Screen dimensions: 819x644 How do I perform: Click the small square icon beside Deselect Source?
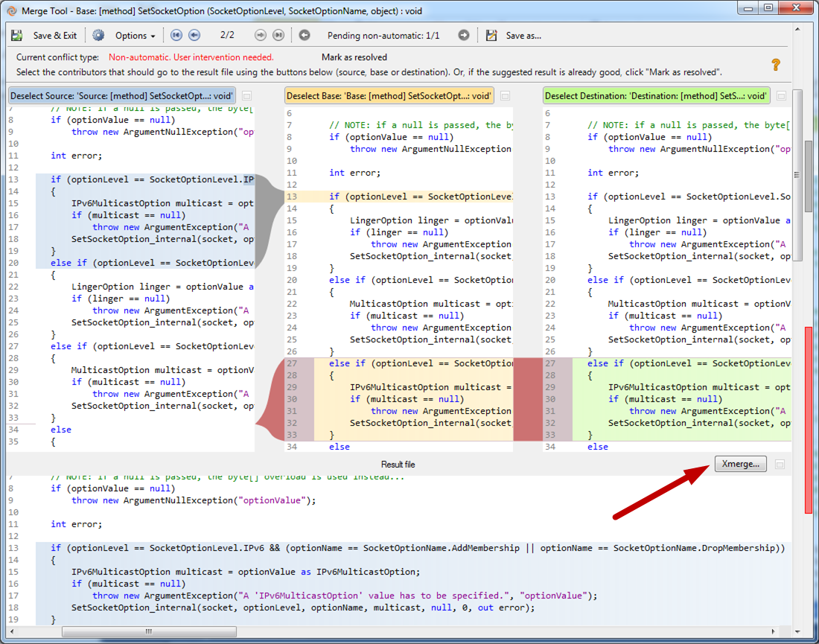pos(247,96)
